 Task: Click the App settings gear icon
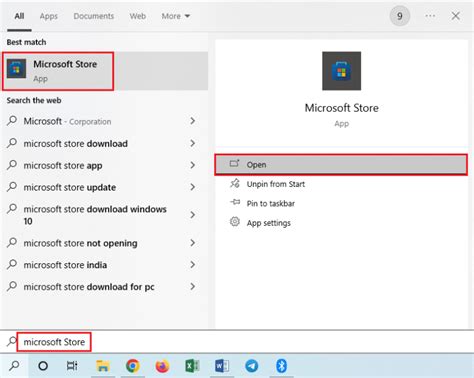pos(235,222)
